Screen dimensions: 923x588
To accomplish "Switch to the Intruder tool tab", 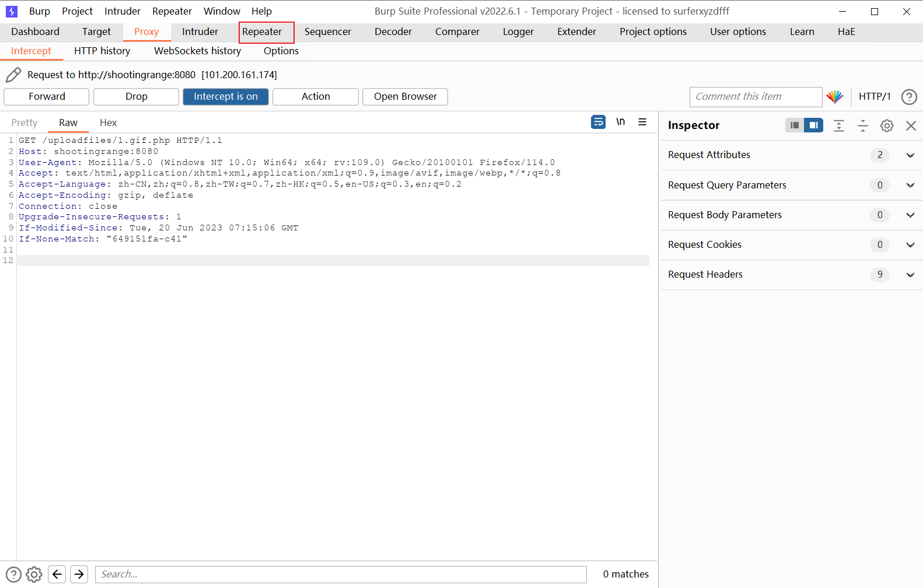I will pyautogui.click(x=200, y=32).
